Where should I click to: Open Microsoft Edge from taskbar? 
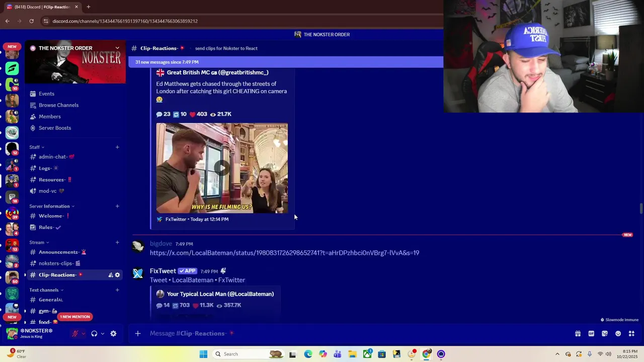308,354
